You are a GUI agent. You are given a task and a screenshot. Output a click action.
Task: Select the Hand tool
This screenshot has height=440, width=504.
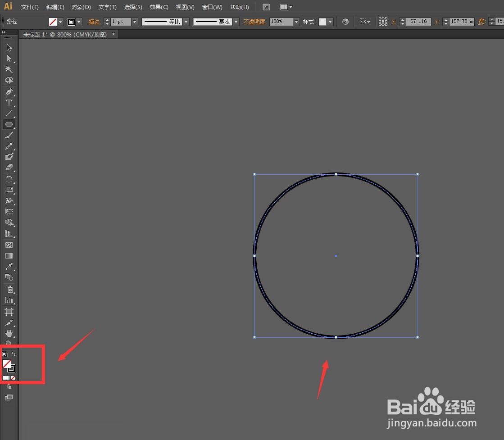click(9, 333)
